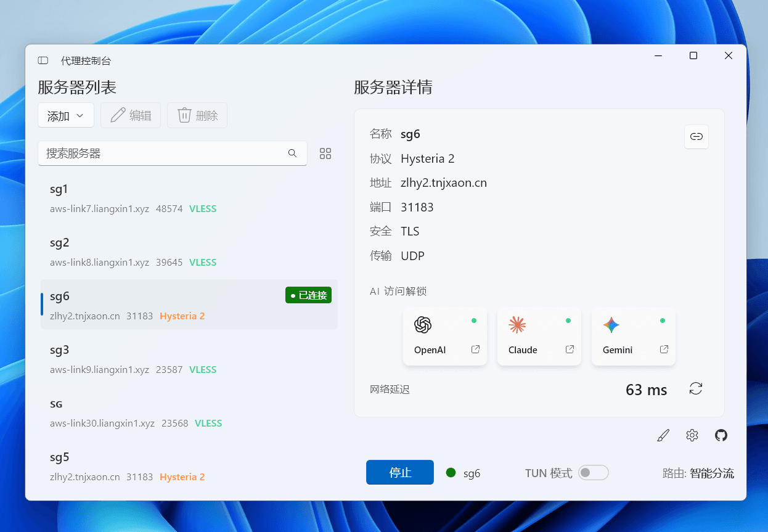Click the UDP transport value
The image size is (768, 532).
(x=412, y=256)
